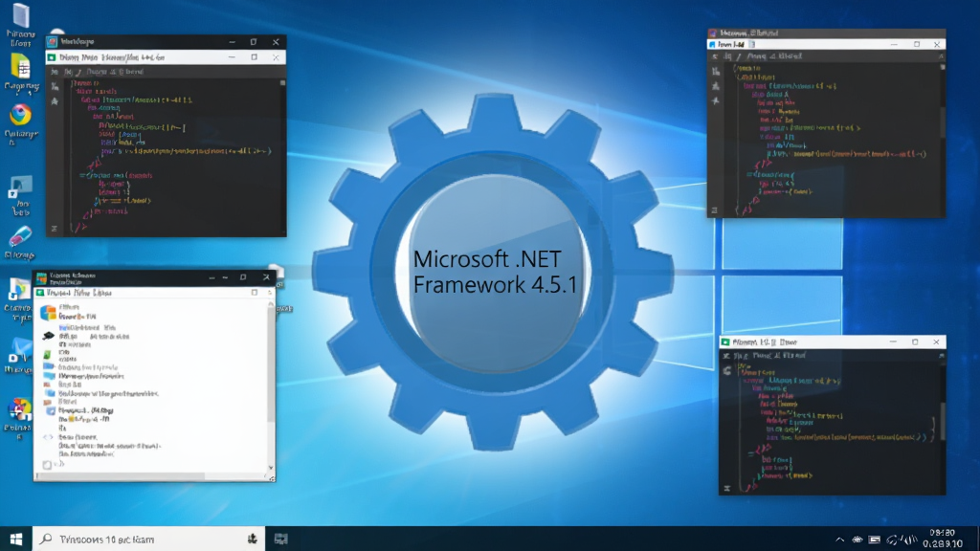Click the black graduation-cap icon in list window
Image resolution: width=980 pixels, height=551 pixels.
click(48, 336)
